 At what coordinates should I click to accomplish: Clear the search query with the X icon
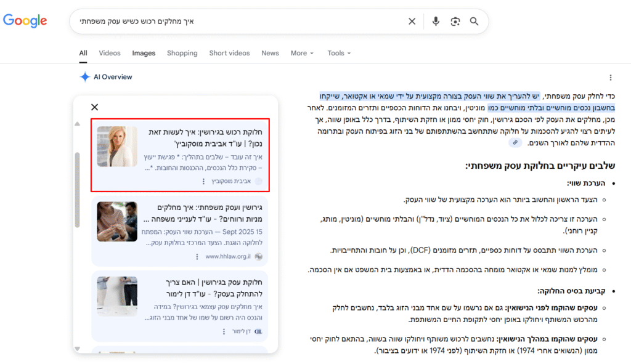point(412,21)
